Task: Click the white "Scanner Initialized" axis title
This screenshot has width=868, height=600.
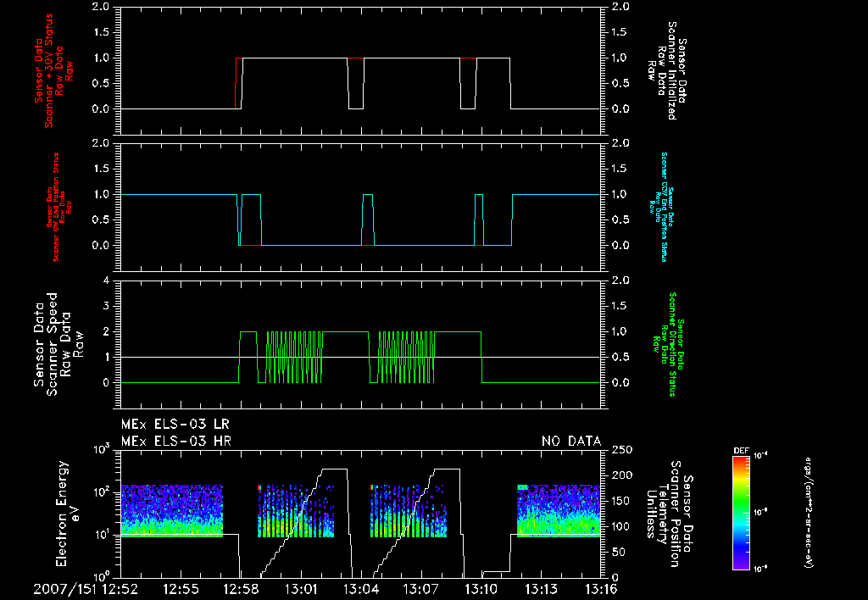Action: 667,71
